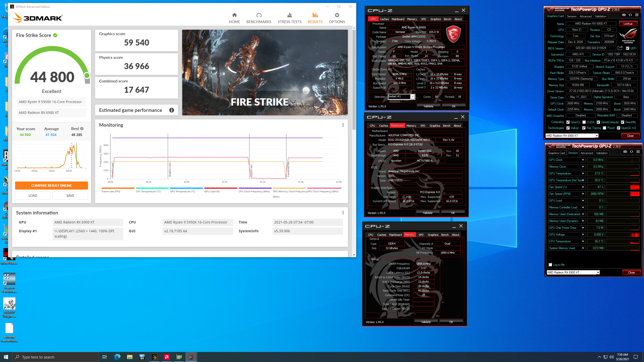Click the screenshot camera icon in upper GPU-Z

pos(624,15)
